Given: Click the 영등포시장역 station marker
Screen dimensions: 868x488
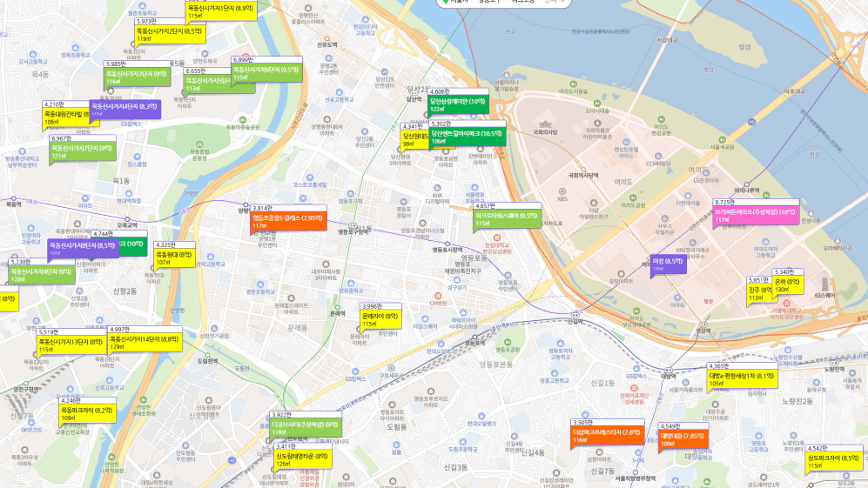Looking at the screenshot, I should pyautogui.click(x=447, y=244).
